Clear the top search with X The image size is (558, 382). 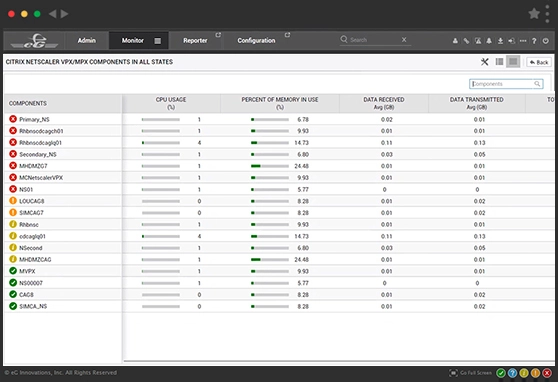[404, 40]
